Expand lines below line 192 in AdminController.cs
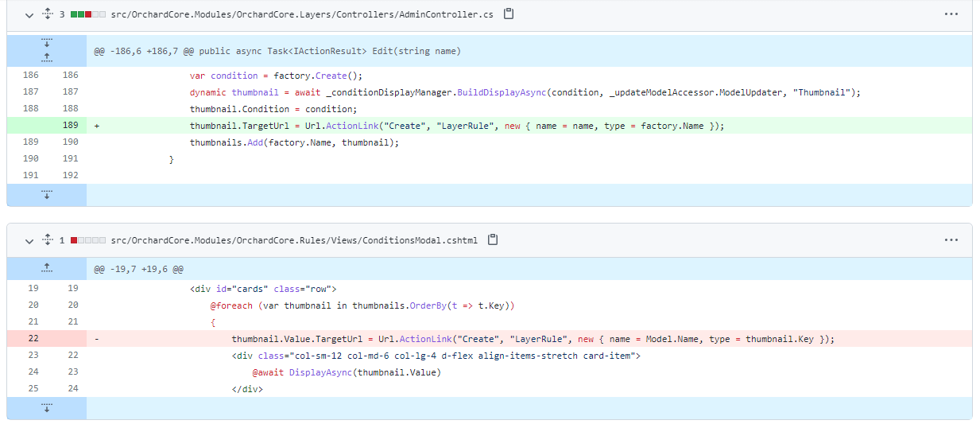 point(47,195)
